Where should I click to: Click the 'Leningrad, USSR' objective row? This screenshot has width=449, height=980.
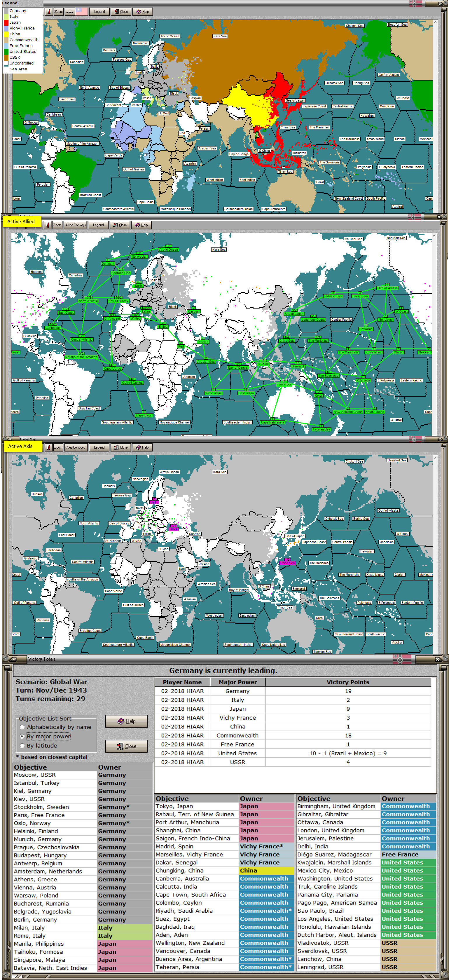pyautogui.click(x=366, y=967)
